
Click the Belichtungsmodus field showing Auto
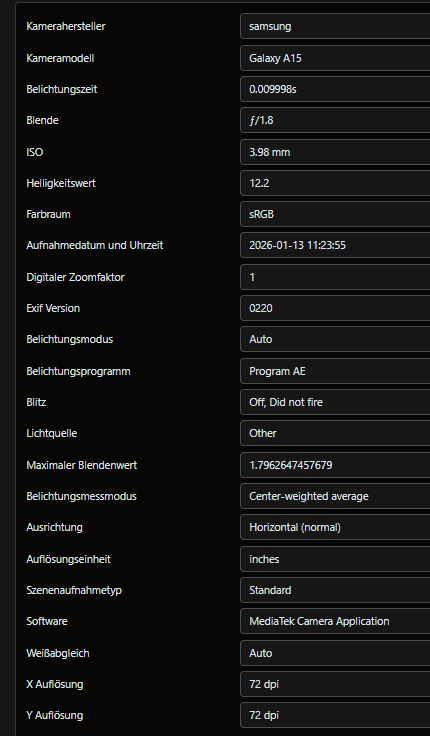coord(335,339)
